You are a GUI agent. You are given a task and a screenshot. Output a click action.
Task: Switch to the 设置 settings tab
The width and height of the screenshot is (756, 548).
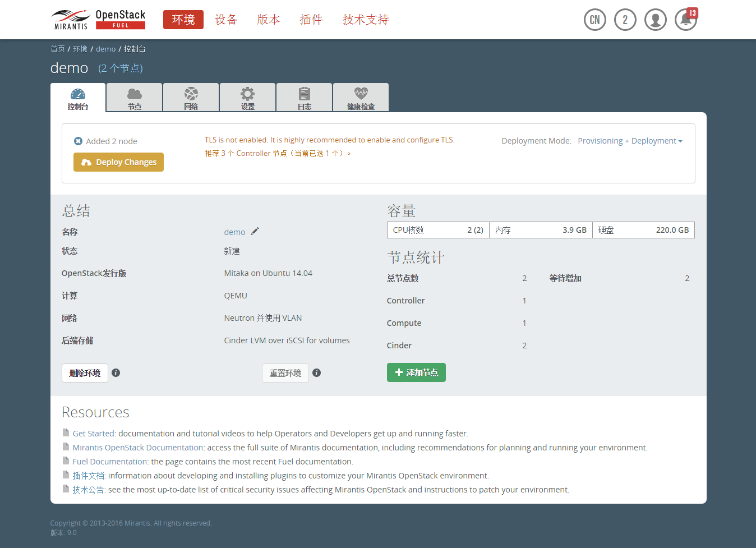coord(248,98)
